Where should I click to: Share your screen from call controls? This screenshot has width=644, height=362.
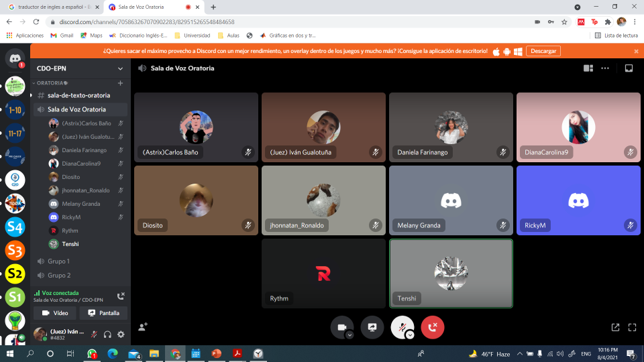point(372,327)
